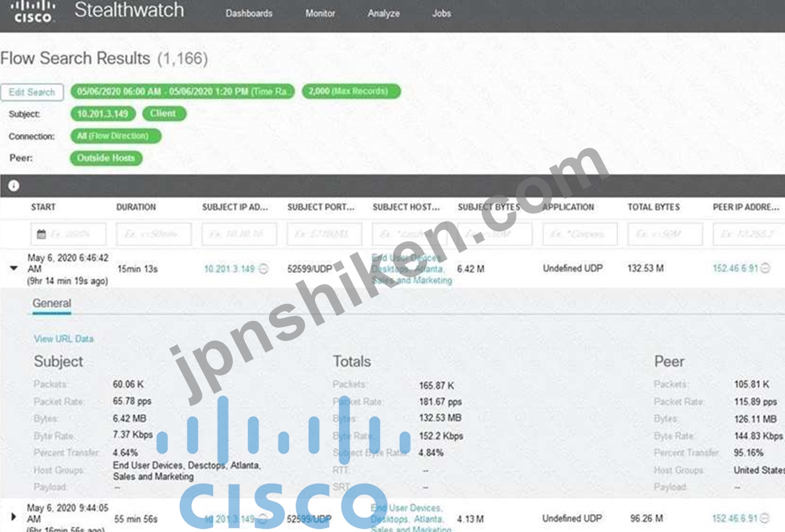Focus the SUBJECT IP address filter field
The image size is (785, 532).
pos(239,234)
